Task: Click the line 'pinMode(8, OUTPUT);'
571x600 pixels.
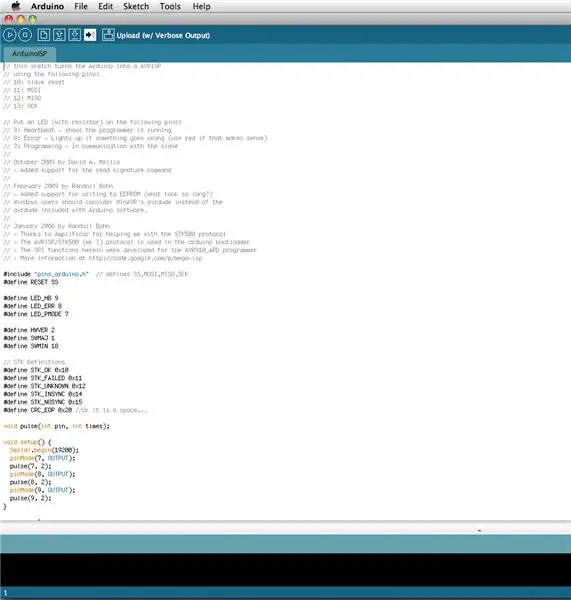Action: click(x=42, y=474)
